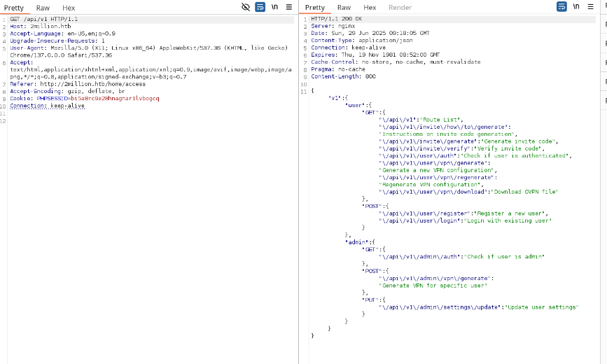The width and height of the screenshot is (607, 364).
Task: Click the 'Pragma: no-cache' header
Action: pyautogui.click(x=338, y=69)
